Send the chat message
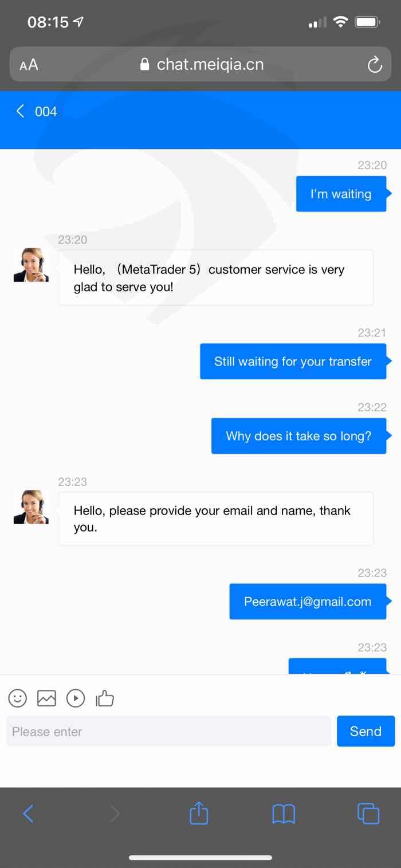Image resolution: width=401 pixels, height=868 pixels. click(x=365, y=731)
